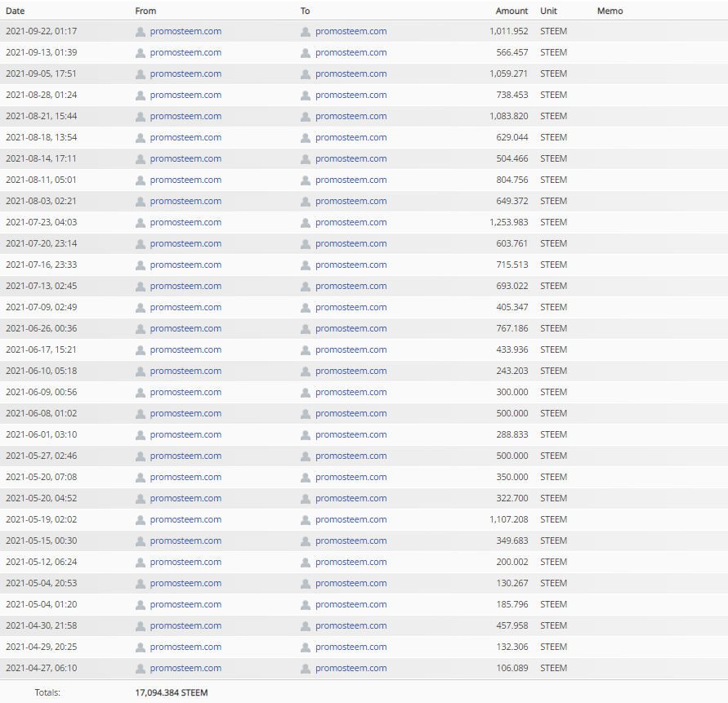Image resolution: width=728 pixels, height=703 pixels.
Task: Click From avatar icon on 2021-09-13 row
Action: (x=141, y=53)
